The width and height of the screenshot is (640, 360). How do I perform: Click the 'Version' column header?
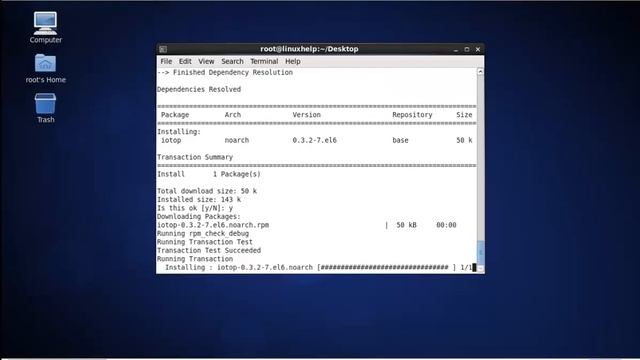pyautogui.click(x=307, y=115)
